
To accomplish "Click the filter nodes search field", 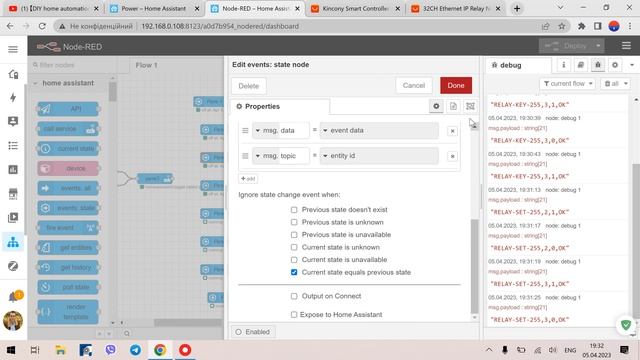I will tap(73, 65).
